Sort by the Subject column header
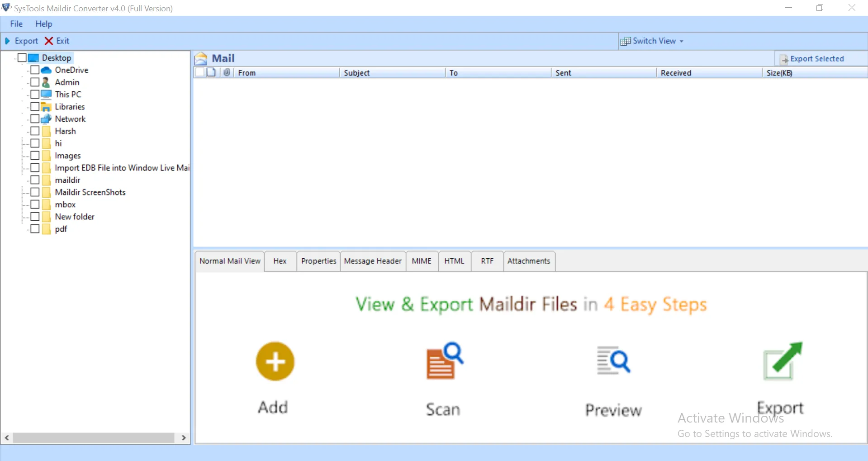The width and height of the screenshot is (868, 461). [392, 73]
